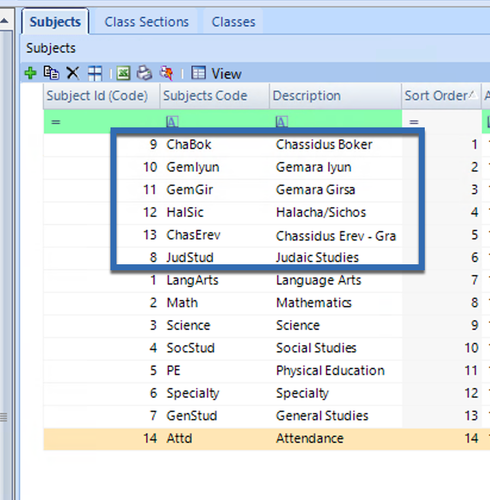Click Chassidus Erev - Gra description

[x=335, y=235]
